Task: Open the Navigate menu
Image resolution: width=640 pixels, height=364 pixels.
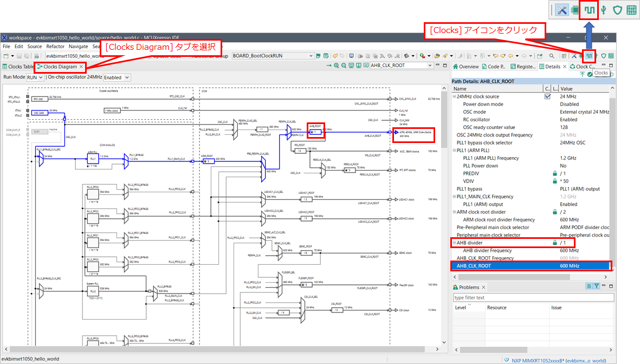Action: [x=79, y=47]
